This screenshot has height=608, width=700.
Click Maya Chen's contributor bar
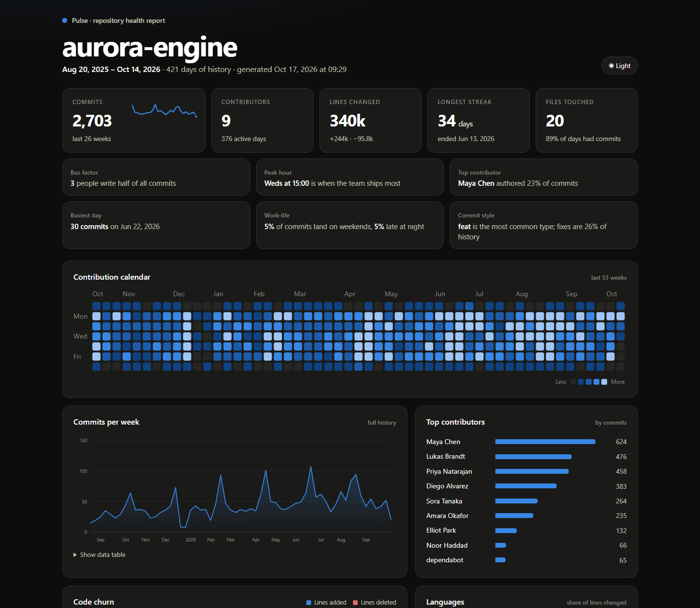[545, 442]
